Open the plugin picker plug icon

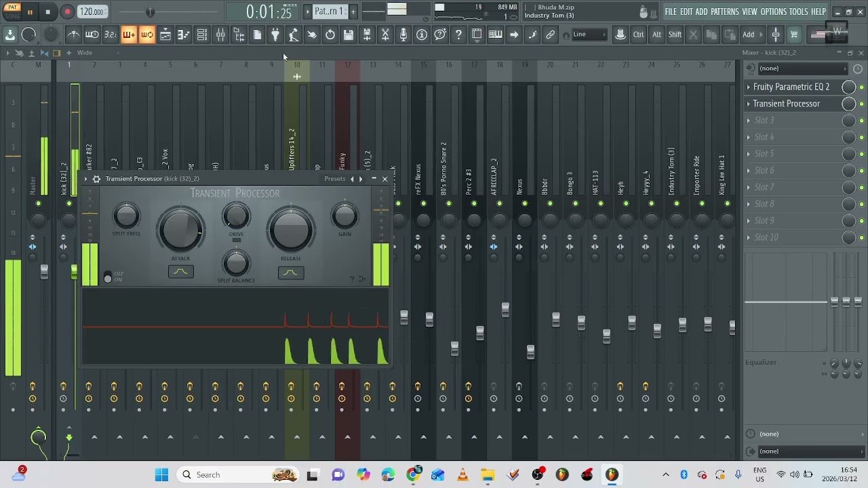pos(275,35)
